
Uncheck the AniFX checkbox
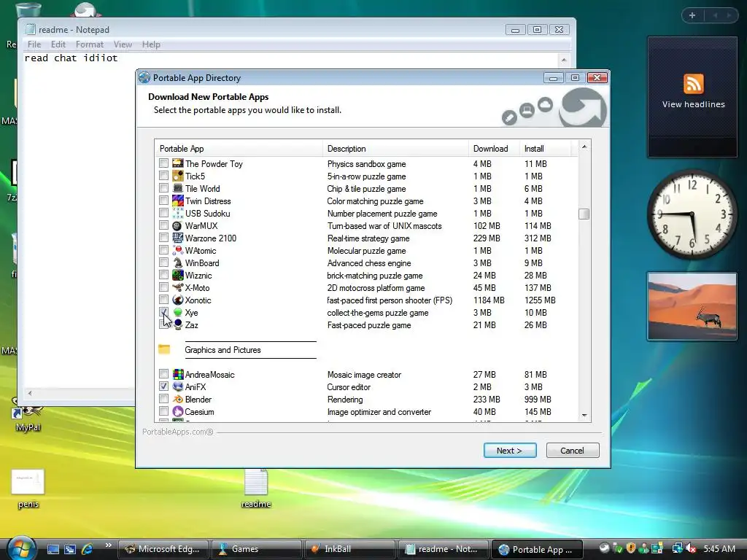(163, 386)
